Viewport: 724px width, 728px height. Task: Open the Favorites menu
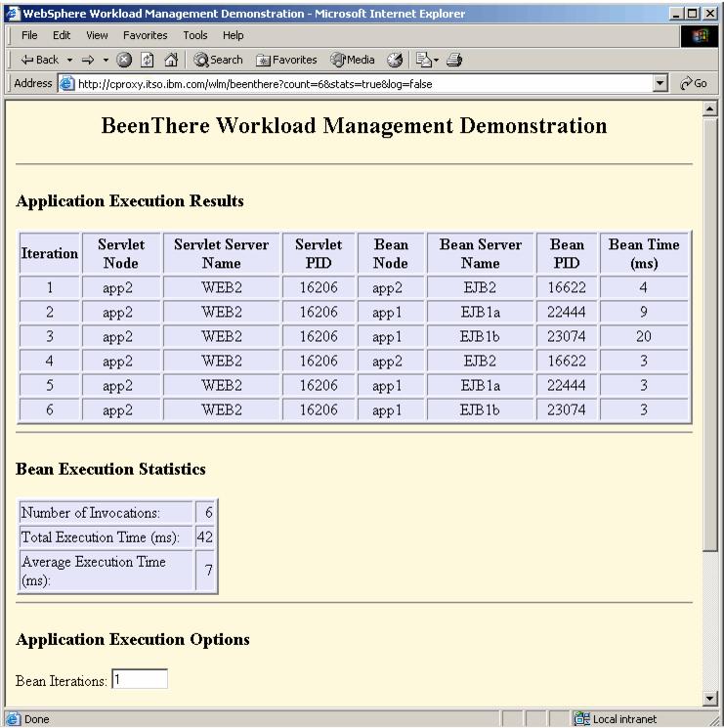point(145,35)
